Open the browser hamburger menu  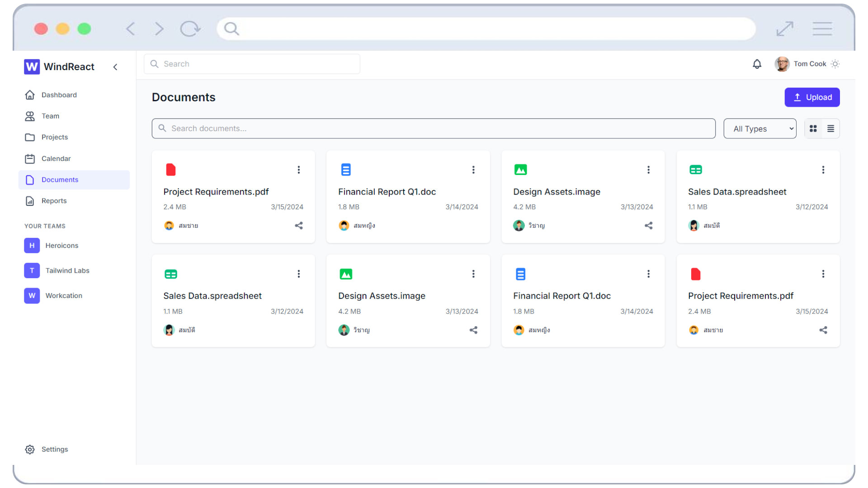point(822,29)
